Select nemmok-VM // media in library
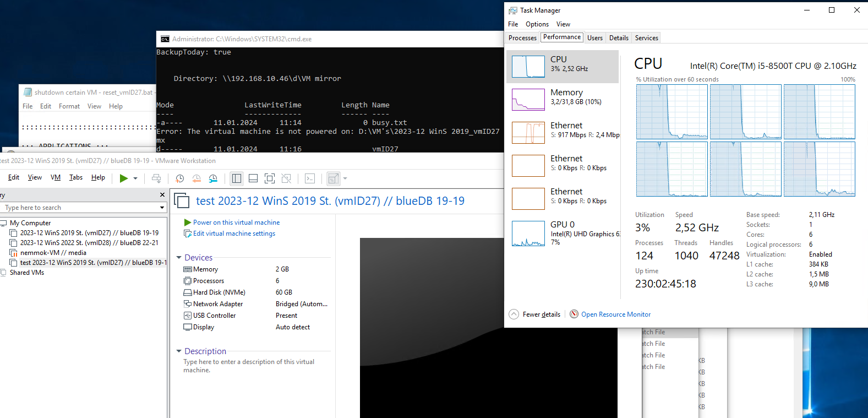Screen dimensions: 868x418 tap(53, 253)
